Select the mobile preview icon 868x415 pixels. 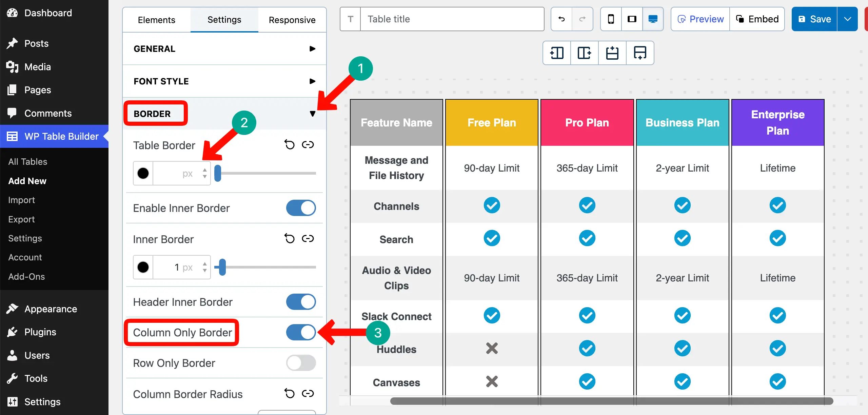tap(611, 19)
